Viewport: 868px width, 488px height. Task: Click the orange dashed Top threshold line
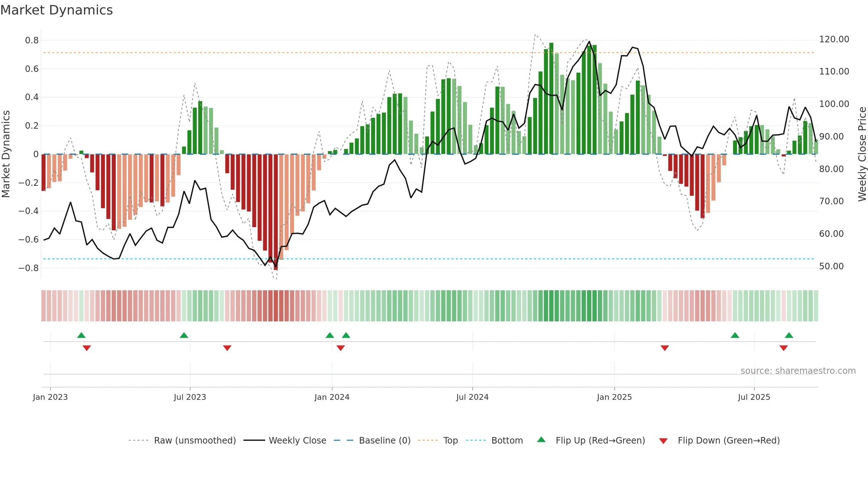(x=429, y=53)
